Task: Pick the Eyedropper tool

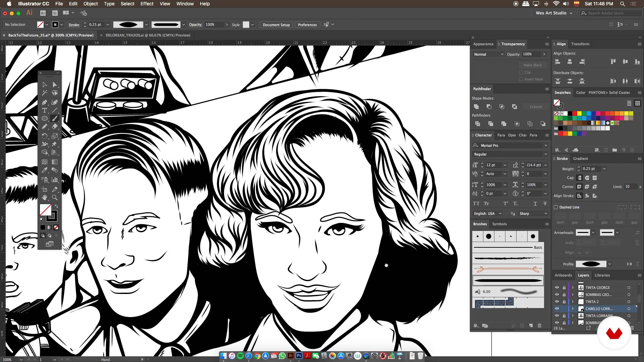Action: point(44,170)
